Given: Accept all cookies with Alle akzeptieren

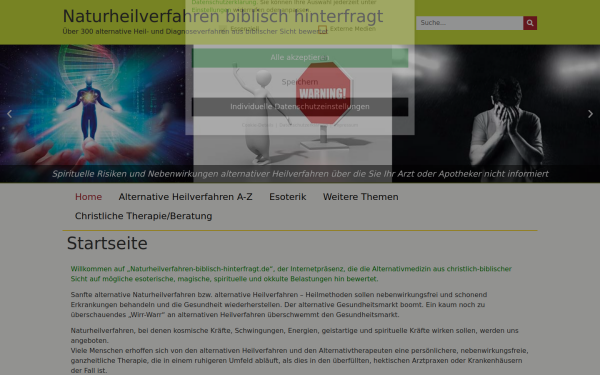Looking at the screenshot, I should [300, 57].
